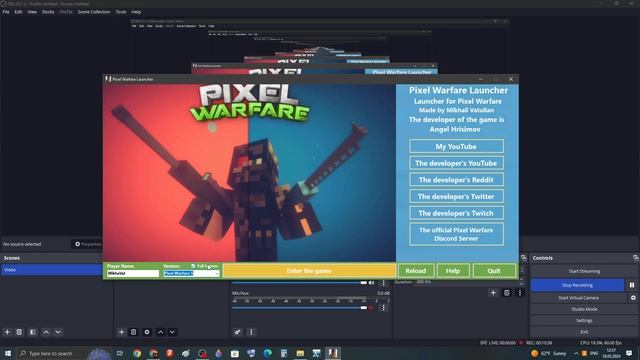This screenshot has width=640, height=360.
Task: Pause the recording with the pause icon
Action: 632,285
